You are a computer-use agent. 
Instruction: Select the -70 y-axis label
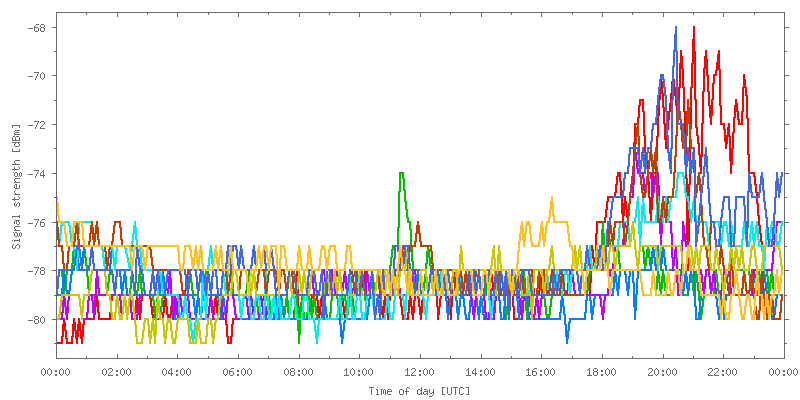pos(38,76)
